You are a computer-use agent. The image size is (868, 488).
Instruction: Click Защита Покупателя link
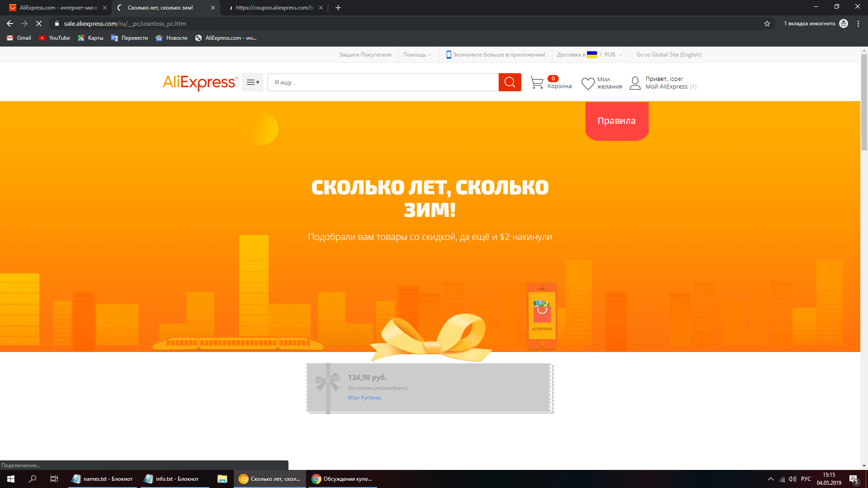(365, 55)
